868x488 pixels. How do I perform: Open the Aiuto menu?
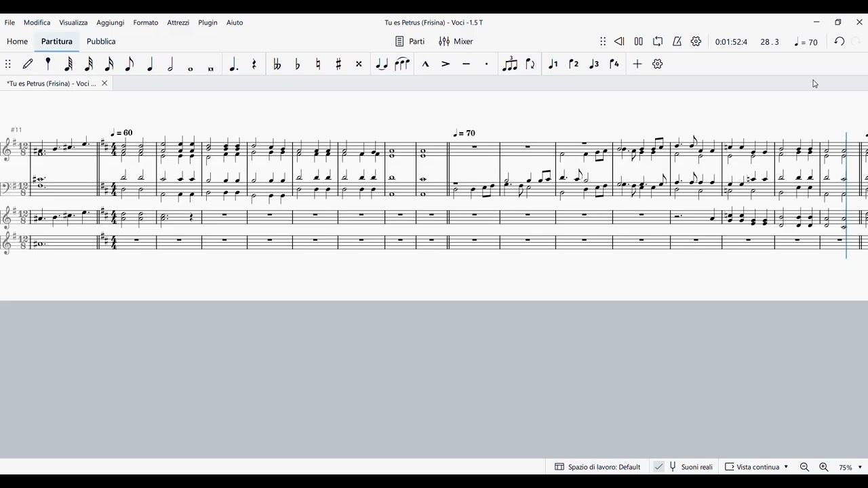pyautogui.click(x=235, y=22)
